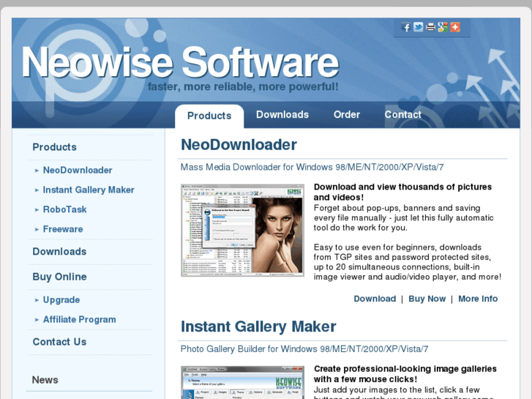Click the arrow bullet beside NeoDownloader
Viewport: 532px width, 399px height.
[37, 171]
